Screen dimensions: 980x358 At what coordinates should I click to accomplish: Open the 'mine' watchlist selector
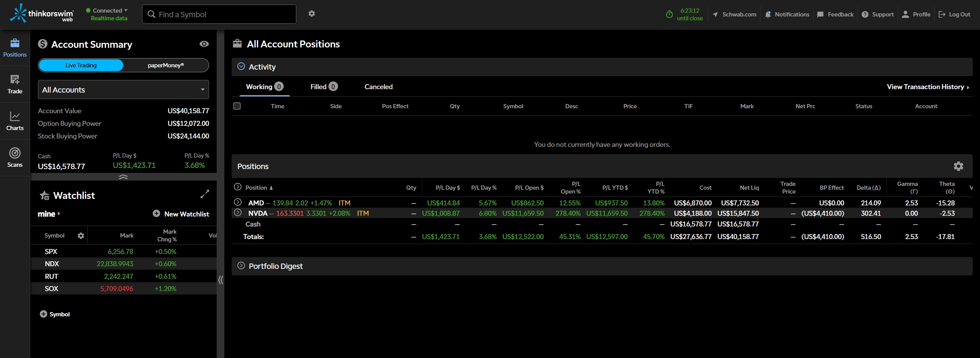click(x=49, y=214)
